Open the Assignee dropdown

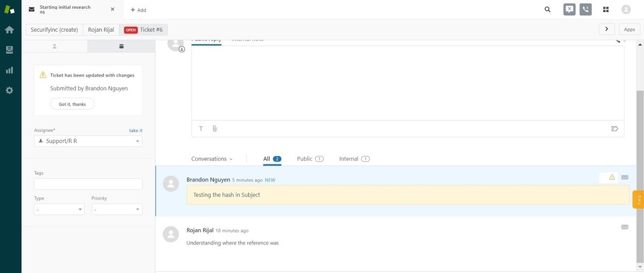pos(88,141)
